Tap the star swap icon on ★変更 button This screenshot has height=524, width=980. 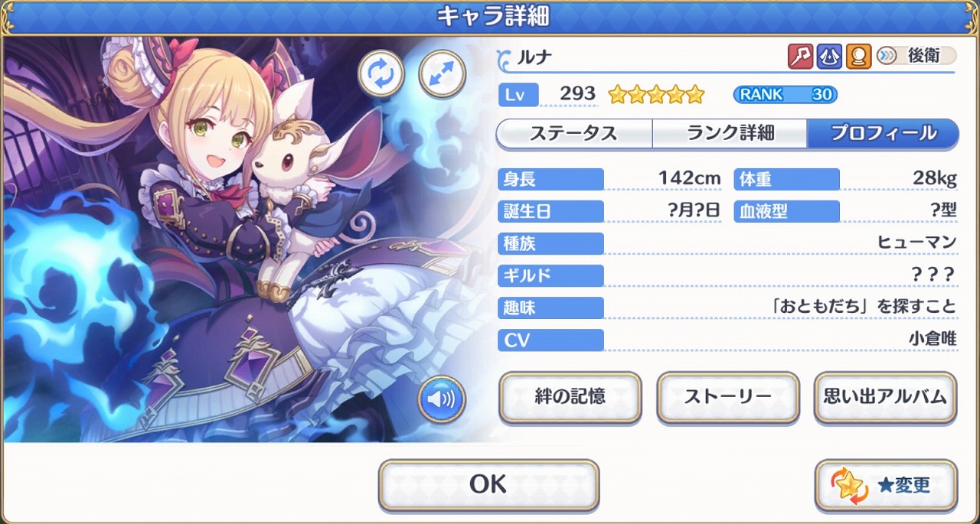pyautogui.click(x=849, y=486)
